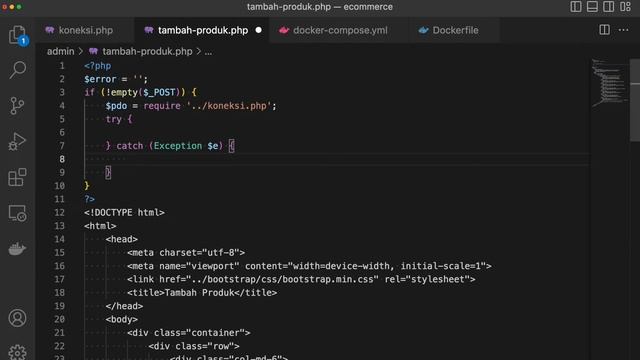Toggle the primary side bar layout icon
Image resolution: width=640 pixels, height=360 pixels.
[x=576, y=7]
